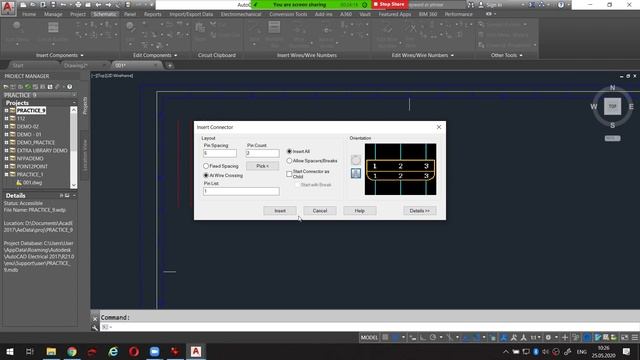Click the customization menu icon in status bar

coord(635,337)
